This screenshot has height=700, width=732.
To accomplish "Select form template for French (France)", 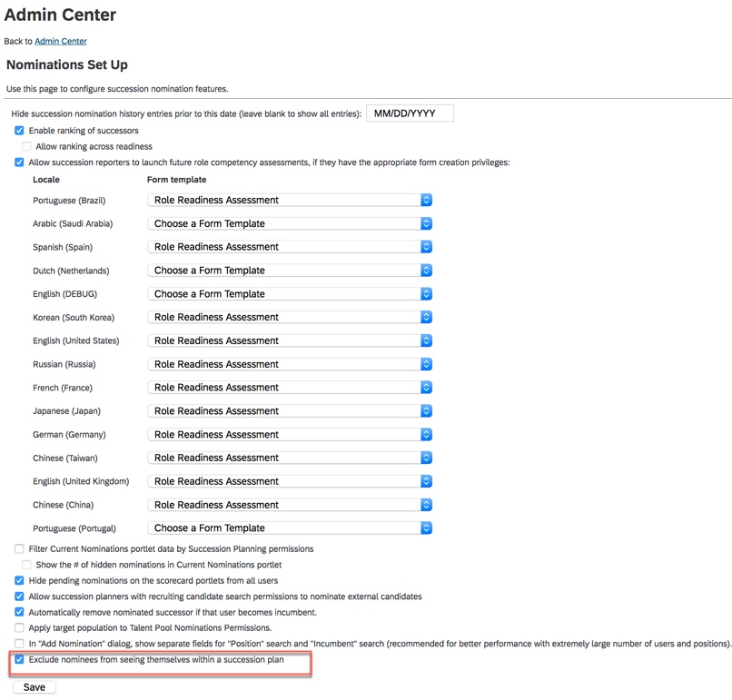I will pyautogui.click(x=290, y=388).
